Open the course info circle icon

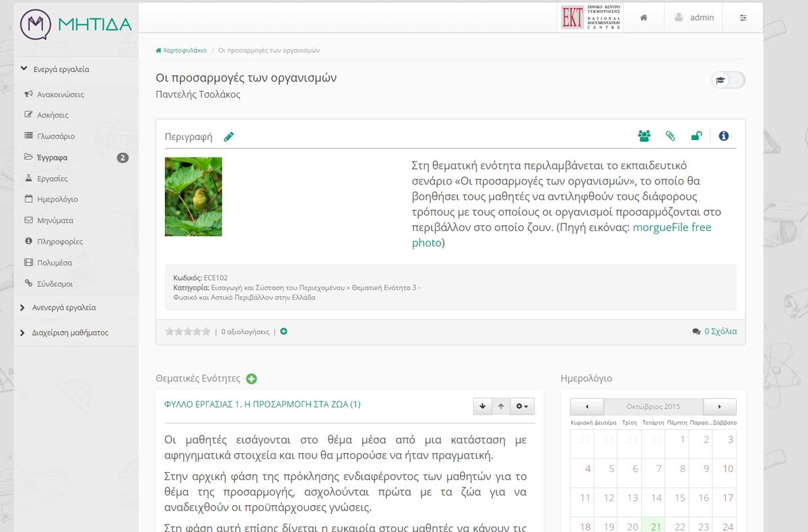724,136
